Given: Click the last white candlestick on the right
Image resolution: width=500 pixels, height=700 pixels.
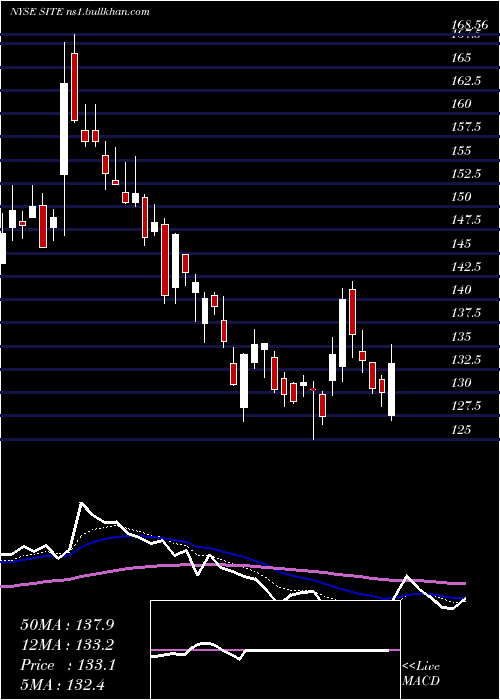Looking at the screenshot, I should pos(392,389).
